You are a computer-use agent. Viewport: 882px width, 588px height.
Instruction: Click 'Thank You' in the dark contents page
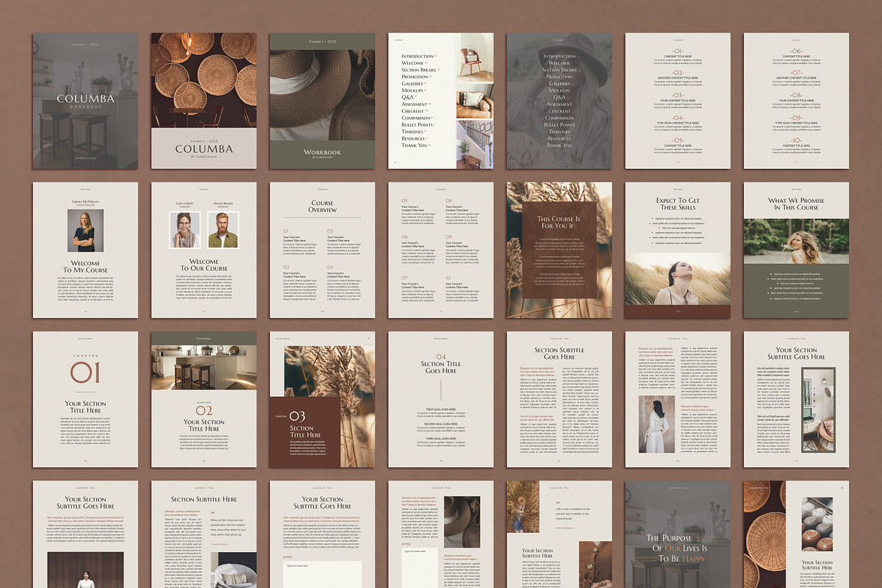tap(559, 146)
